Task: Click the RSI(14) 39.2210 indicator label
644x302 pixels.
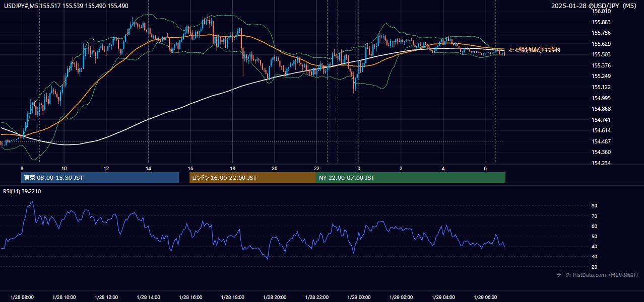Action: coord(22,191)
